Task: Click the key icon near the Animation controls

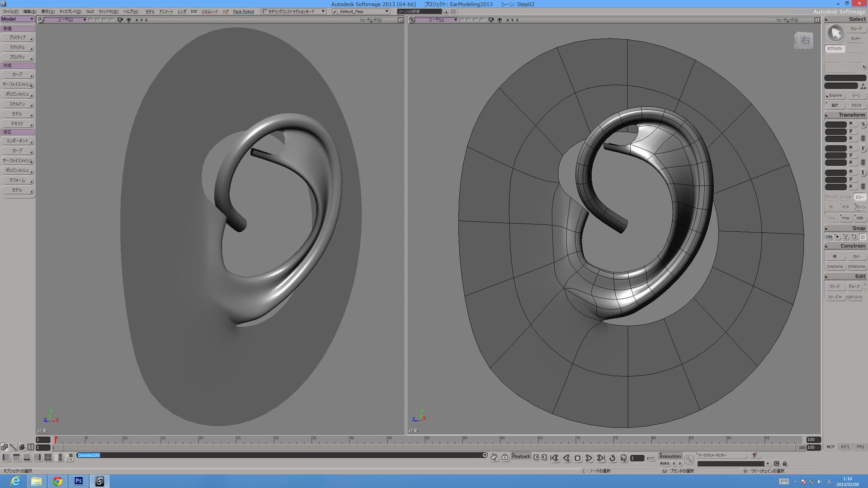Action: click(x=689, y=459)
